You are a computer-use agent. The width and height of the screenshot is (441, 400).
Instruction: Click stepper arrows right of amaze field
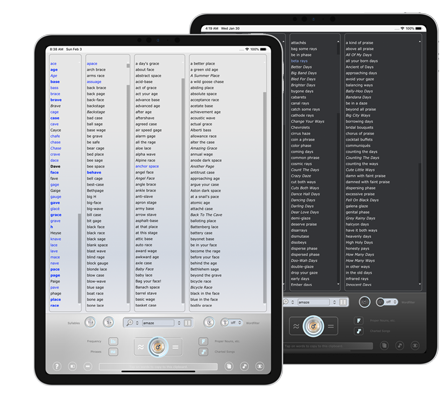pos(179,323)
